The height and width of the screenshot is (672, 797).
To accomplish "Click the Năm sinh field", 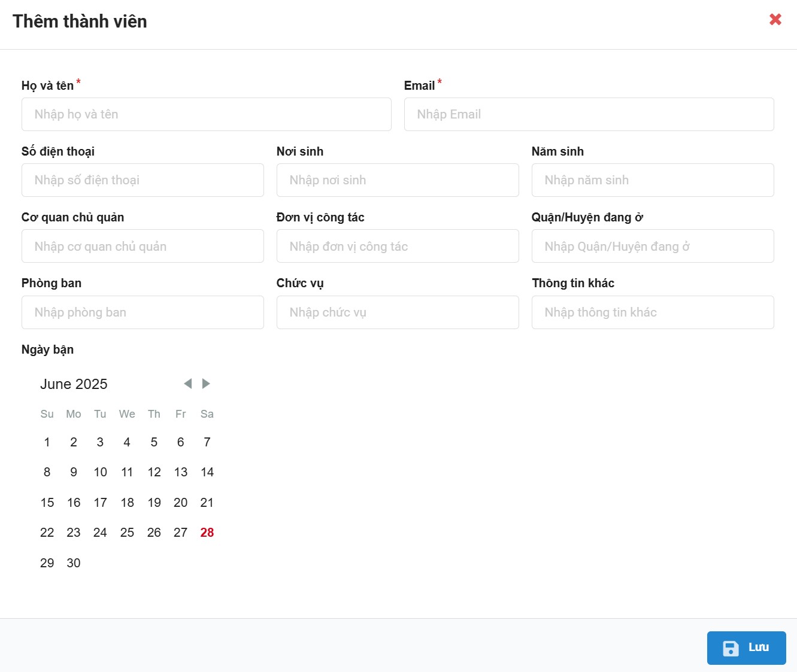I will [x=653, y=180].
